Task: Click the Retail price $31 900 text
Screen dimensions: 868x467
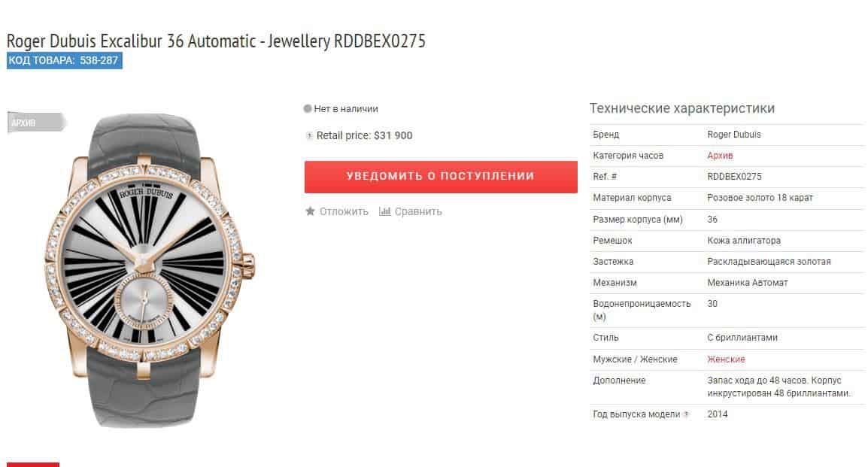Action: (364, 135)
